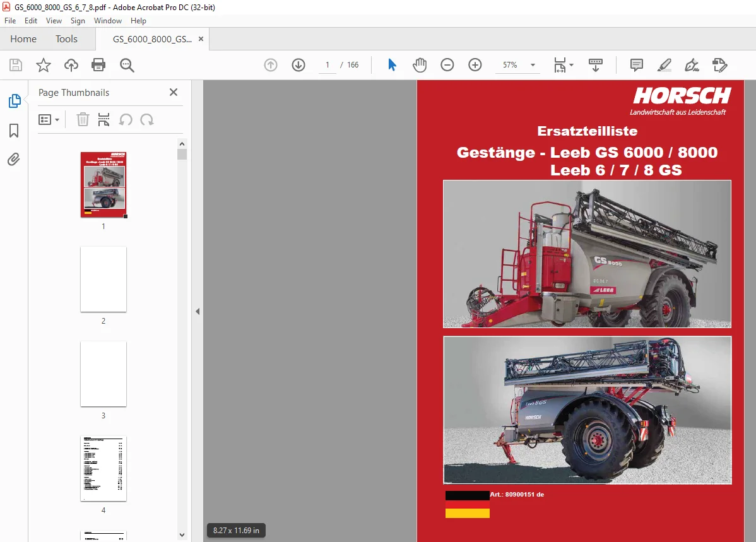Open the Edit menu
Image resolution: width=756 pixels, height=542 pixels.
click(31, 21)
